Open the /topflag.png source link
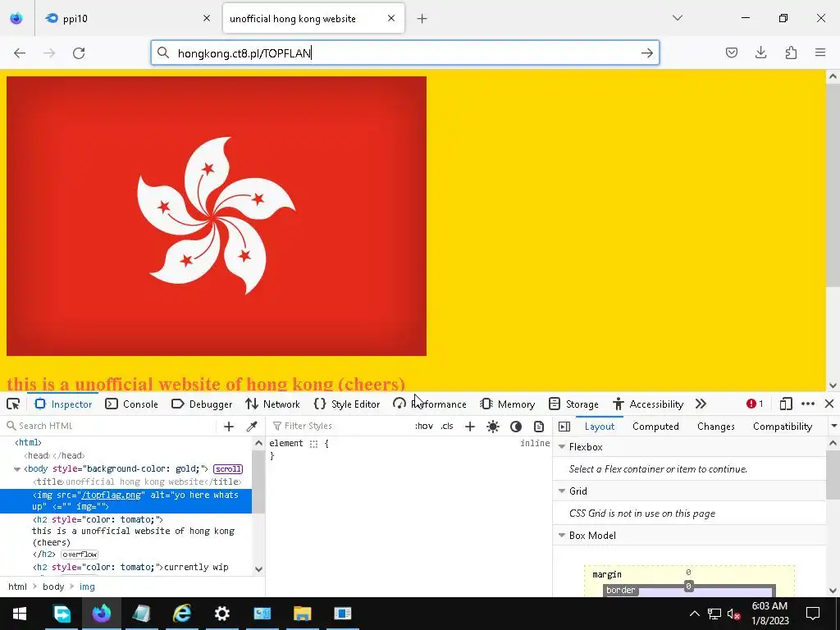This screenshot has height=630, width=840. click(111, 495)
